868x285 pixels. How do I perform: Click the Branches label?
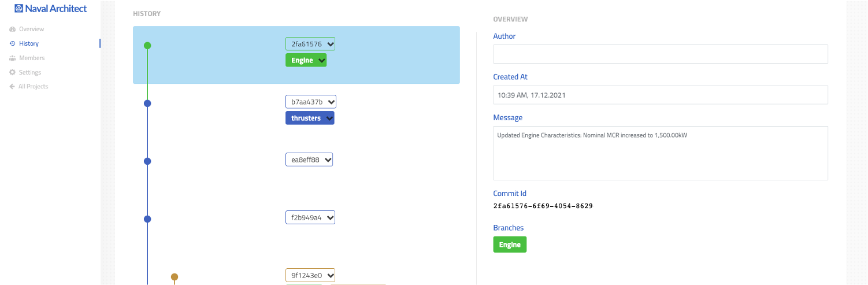pos(509,228)
